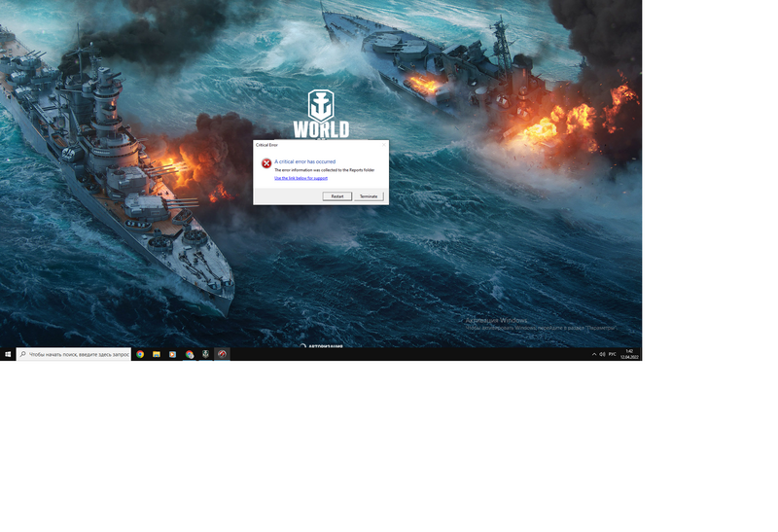Open File Explorer from the taskbar

157,354
